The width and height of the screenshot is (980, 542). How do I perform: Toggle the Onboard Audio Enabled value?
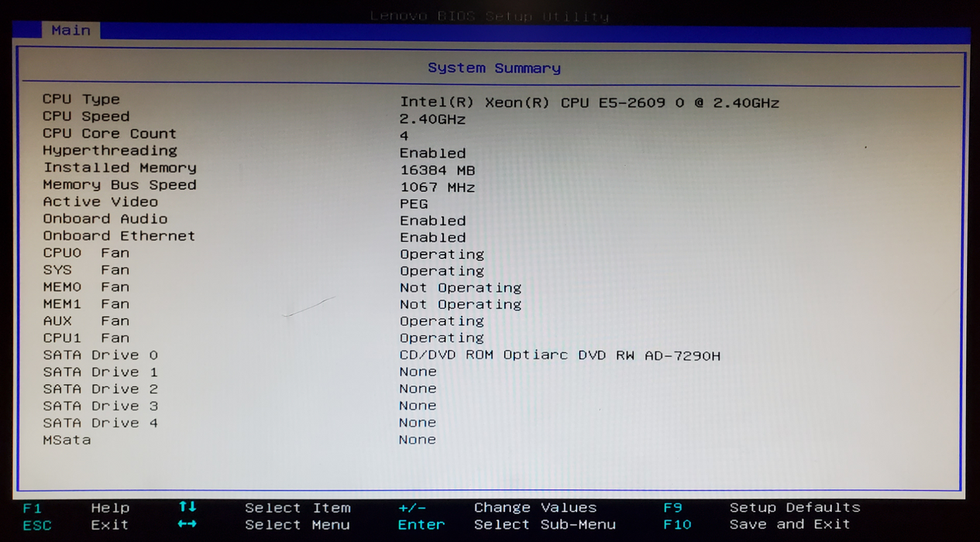432,221
